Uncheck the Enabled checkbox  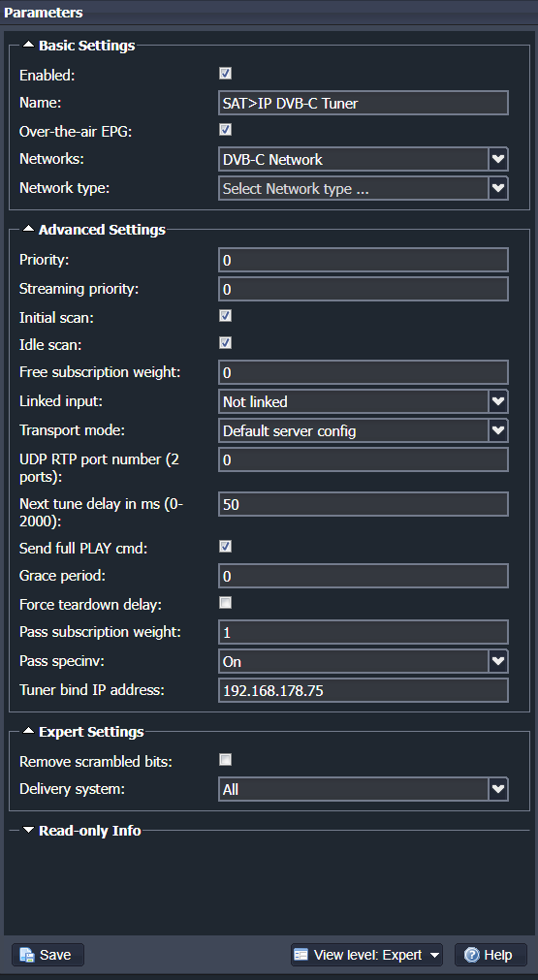[226, 74]
